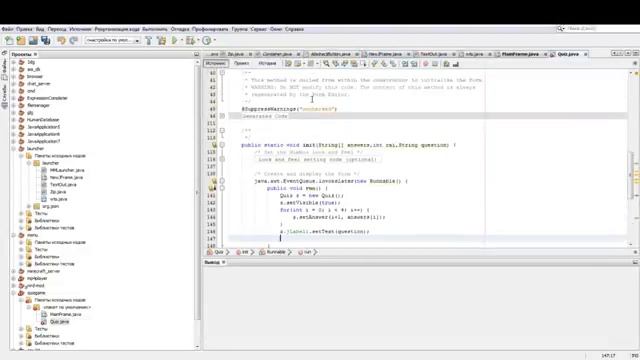Open the Debug (Отладка) menu
This screenshot has width=640, height=360.
coord(180,29)
